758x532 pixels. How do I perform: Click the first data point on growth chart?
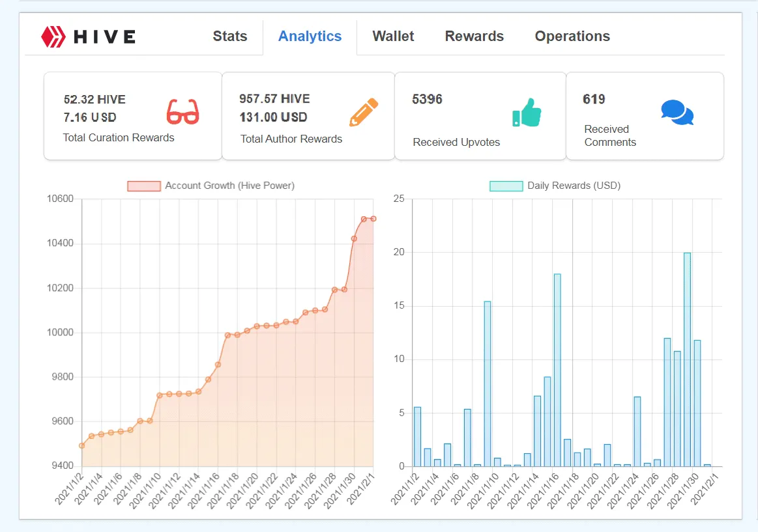coord(81,445)
